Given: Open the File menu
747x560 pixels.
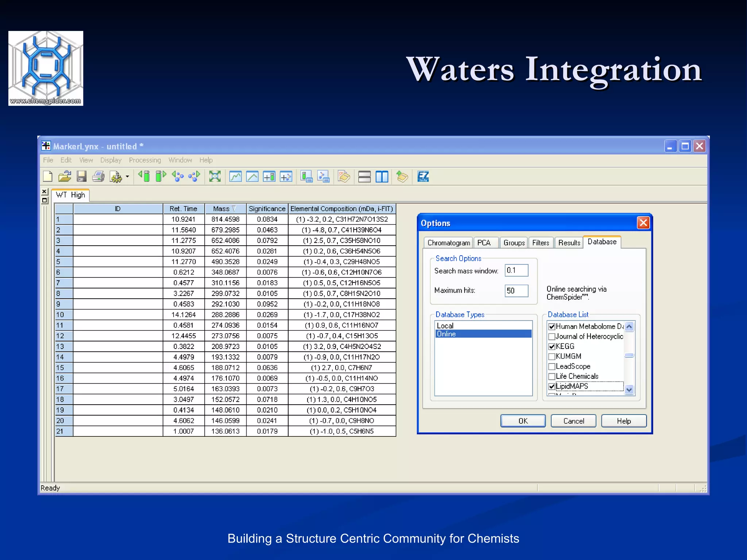Looking at the screenshot, I should [x=48, y=160].
